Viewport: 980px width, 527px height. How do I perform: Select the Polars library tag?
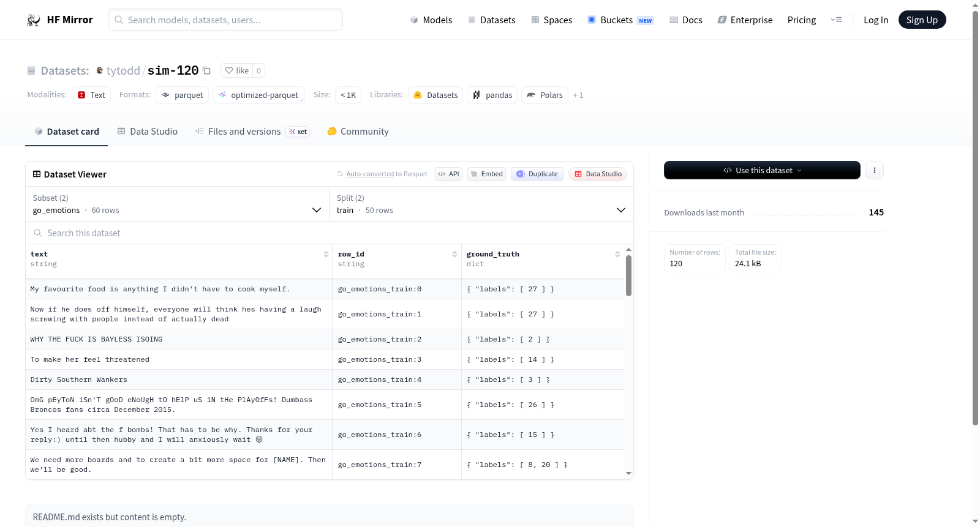click(545, 95)
